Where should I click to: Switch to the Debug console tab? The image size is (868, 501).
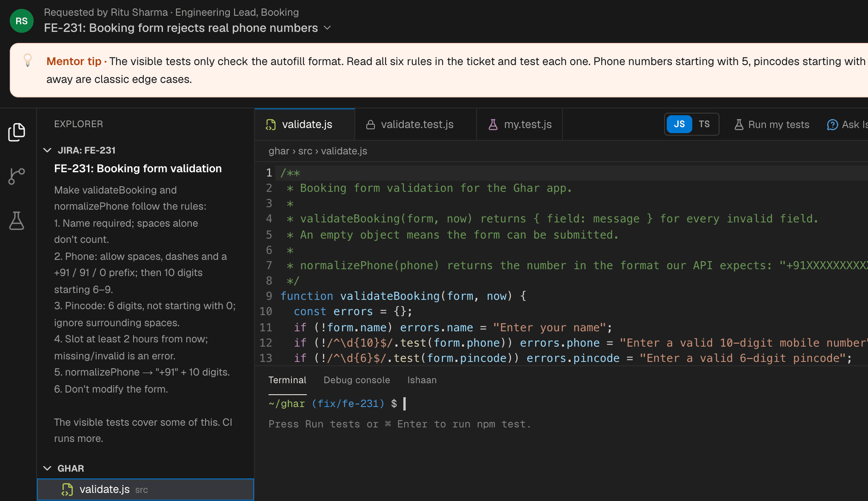point(357,380)
